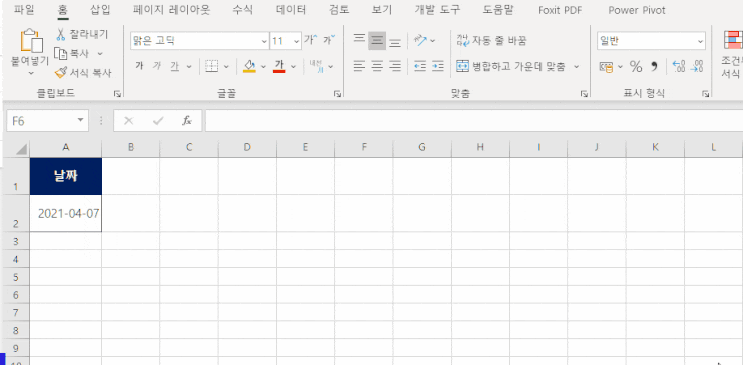Viewport: 743px width, 365px height.
Task: Open font size 11 dropdown
Action: pyautogui.click(x=297, y=41)
